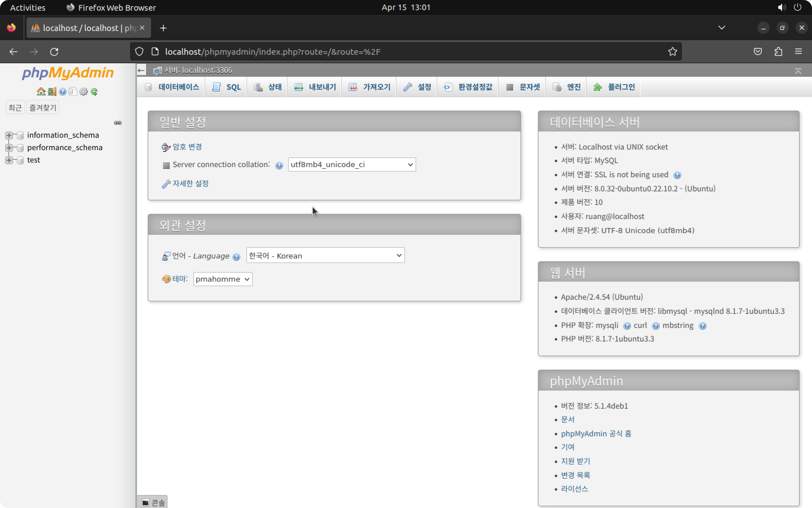Viewport: 812px width, 508px height.
Task: Open help icon beside SSL is not being used
Action: click(677, 175)
